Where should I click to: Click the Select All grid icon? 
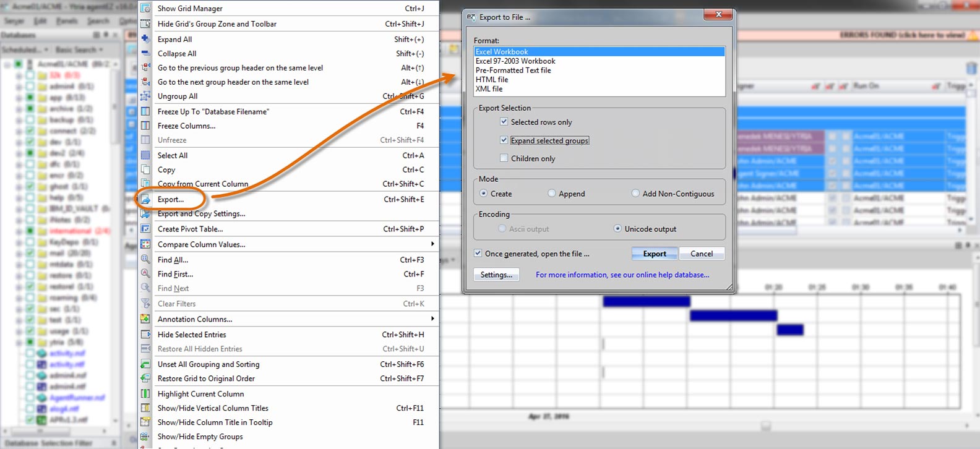145,155
